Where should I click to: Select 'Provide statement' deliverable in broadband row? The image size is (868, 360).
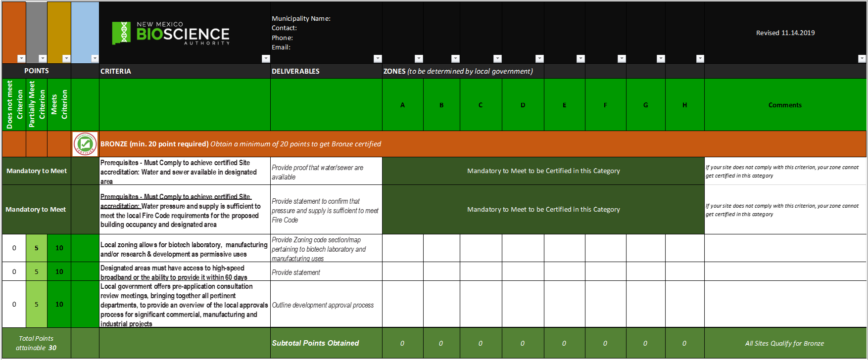point(326,271)
